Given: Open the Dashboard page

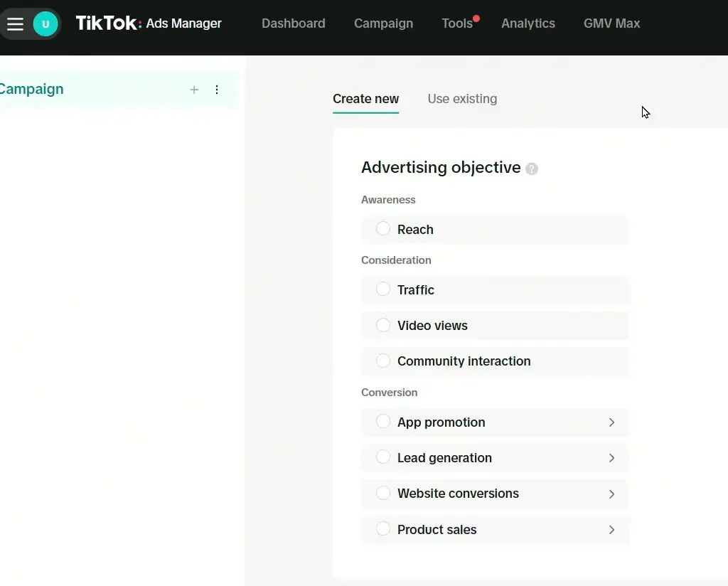Looking at the screenshot, I should (293, 23).
